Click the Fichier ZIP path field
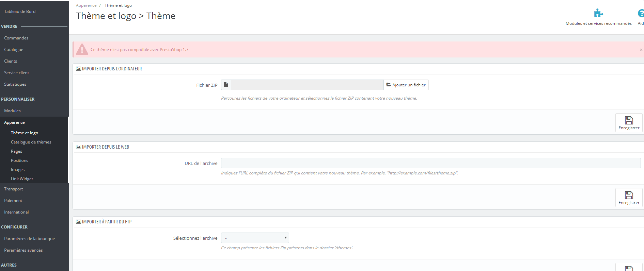The image size is (644, 271). pyautogui.click(x=307, y=85)
